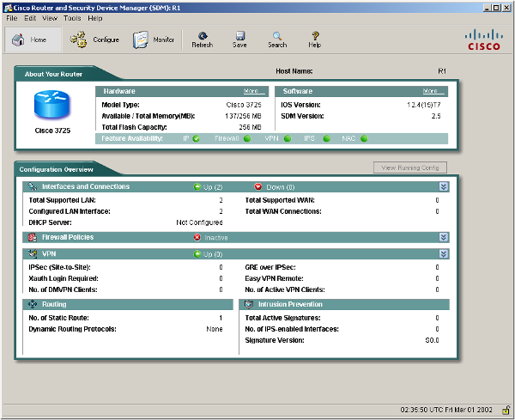This screenshot has width=515, height=420.
Task: Click the NAC feature availability indicator
Action: [364, 138]
